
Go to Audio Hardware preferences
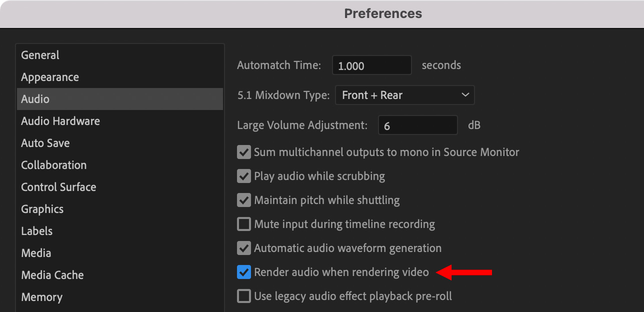click(x=60, y=121)
